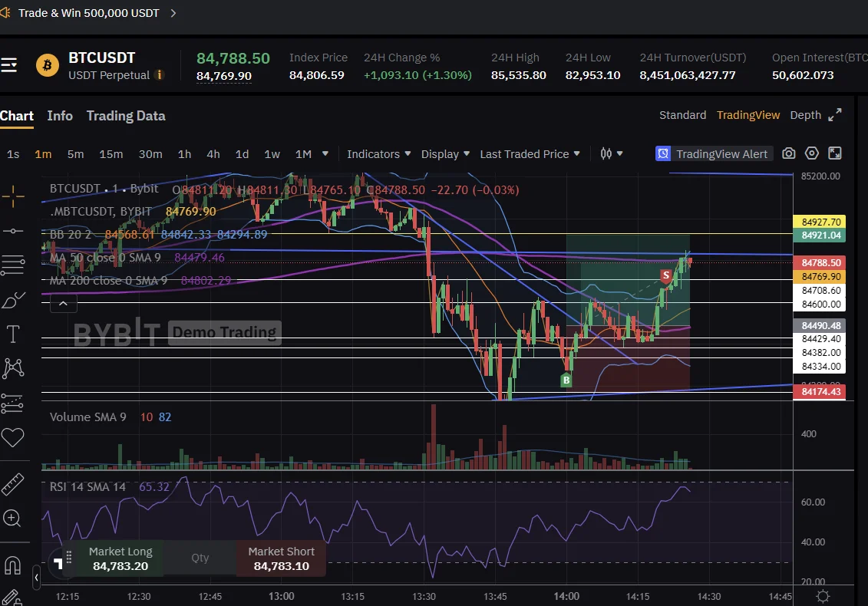
Task: Select the 1h timeframe
Action: (184, 154)
